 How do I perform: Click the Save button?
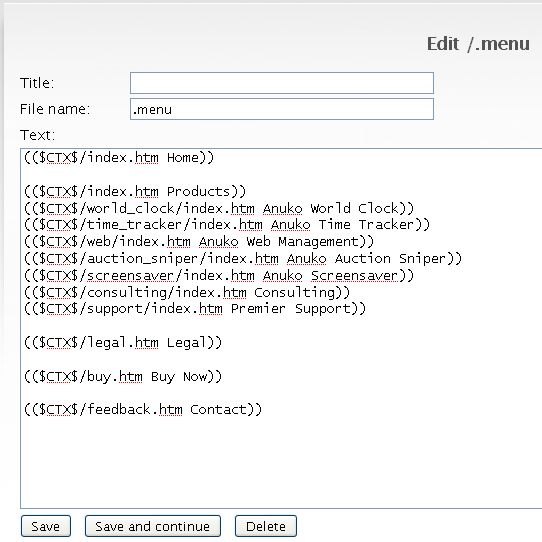tap(46, 526)
